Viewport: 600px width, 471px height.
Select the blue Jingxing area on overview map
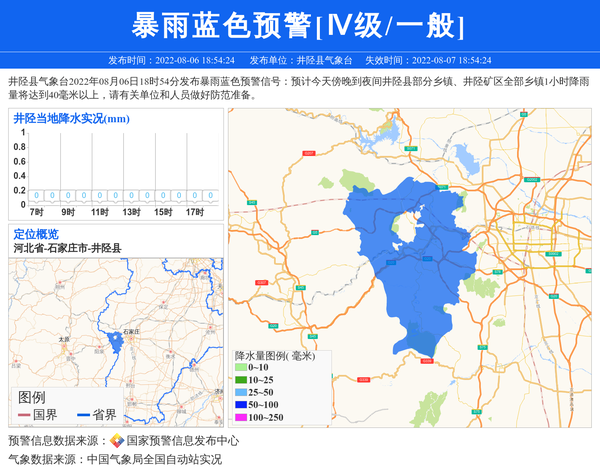point(115,343)
